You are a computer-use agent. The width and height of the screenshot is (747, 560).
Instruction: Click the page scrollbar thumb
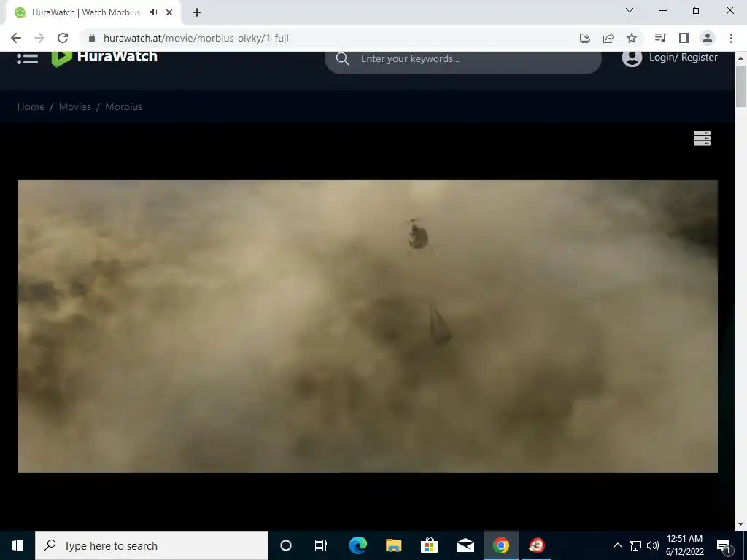tap(741, 87)
